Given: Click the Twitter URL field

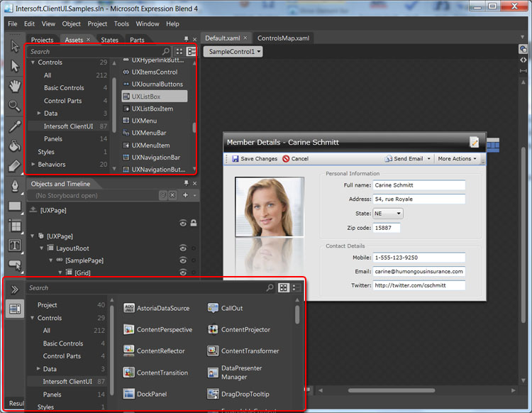Looking at the screenshot, I should pos(419,285).
